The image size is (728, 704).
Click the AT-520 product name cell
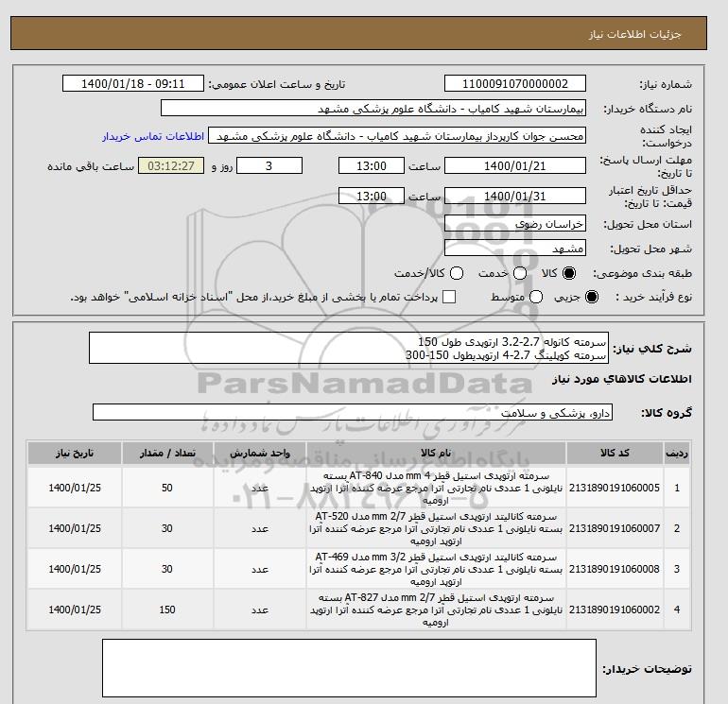[x=436, y=528]
